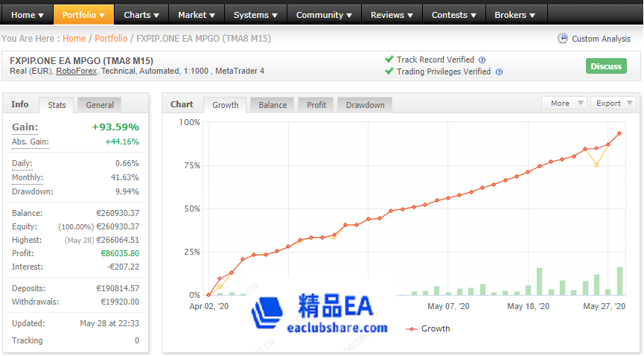Click the +44.16% absolute gain value

122,142
